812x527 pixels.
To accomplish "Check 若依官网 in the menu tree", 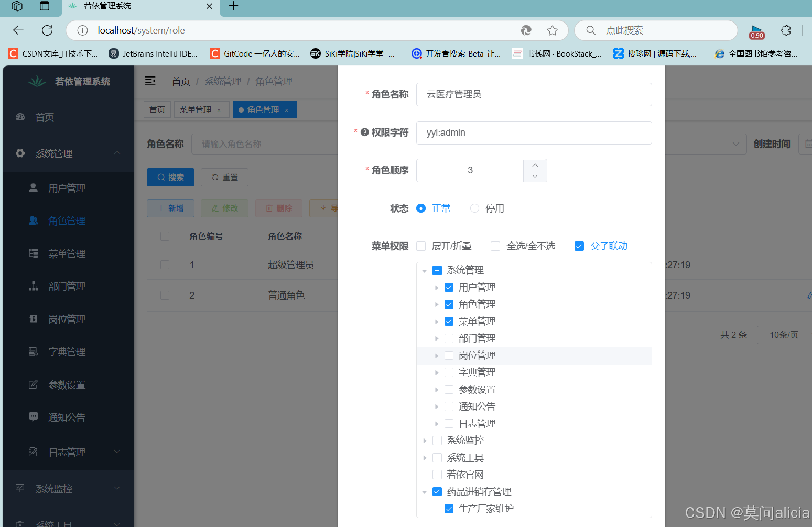I will pyautogui.click(x=437, y=475).
